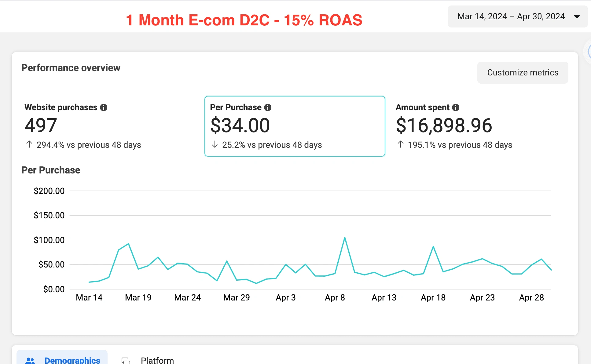
Task: Click the partial circular icon at right edge
Action: pyautogui.click(x=588, y=52)
